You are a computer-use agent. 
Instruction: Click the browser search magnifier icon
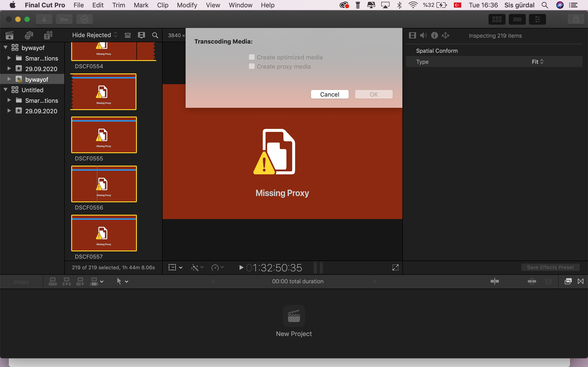[155, 35]
